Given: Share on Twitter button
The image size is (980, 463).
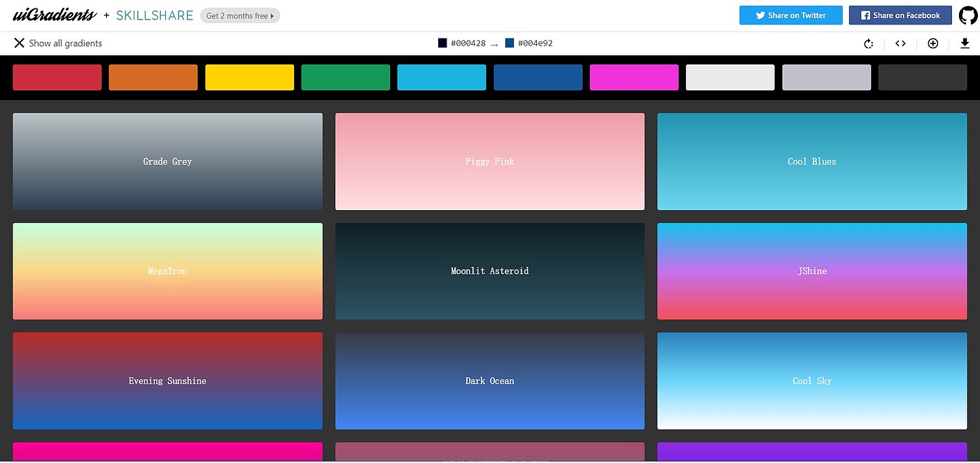Looking at the screenshot, I should pyautogui.click(x=790, y=15).
